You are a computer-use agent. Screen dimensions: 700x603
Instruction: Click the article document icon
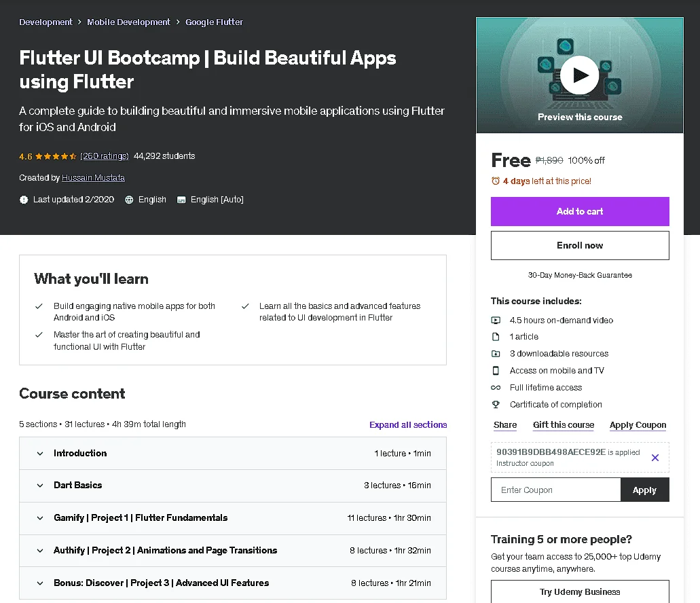coord(496,337)
